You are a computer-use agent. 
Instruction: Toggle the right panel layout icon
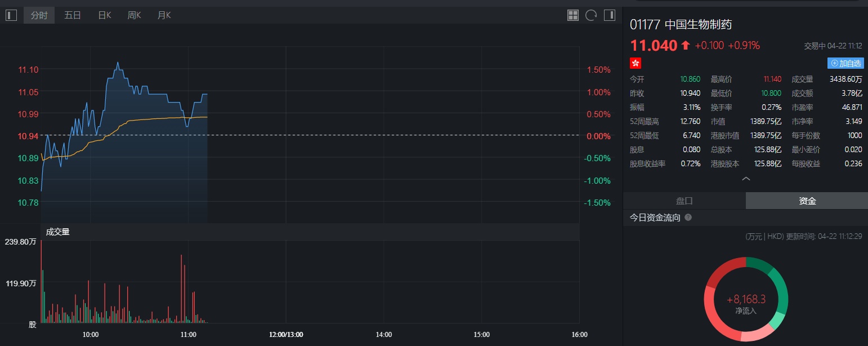coord(610,15)
